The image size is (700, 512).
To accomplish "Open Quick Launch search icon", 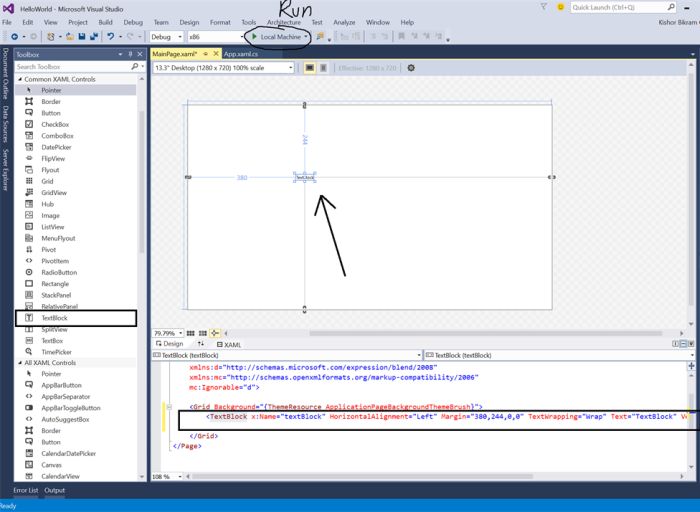I will tap(671, 7).
